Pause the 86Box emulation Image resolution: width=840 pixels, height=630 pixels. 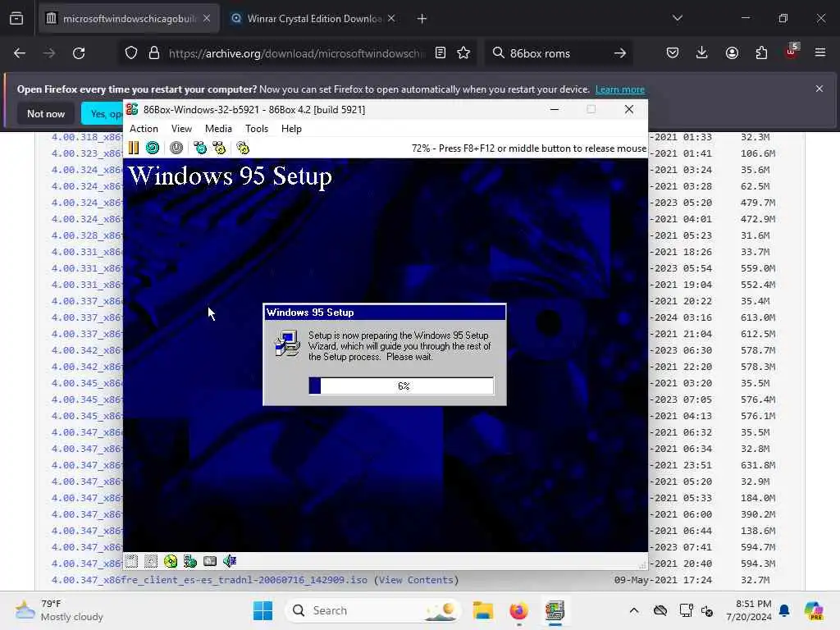[134, 148]
